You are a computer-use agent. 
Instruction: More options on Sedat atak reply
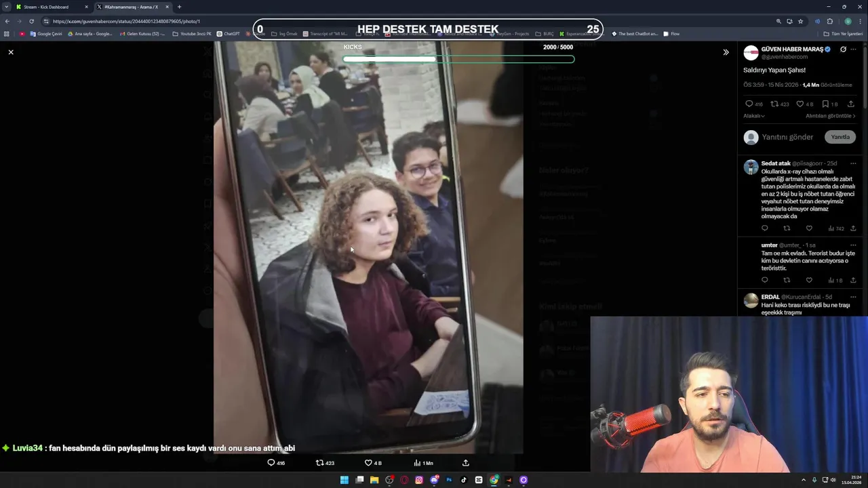853,163
